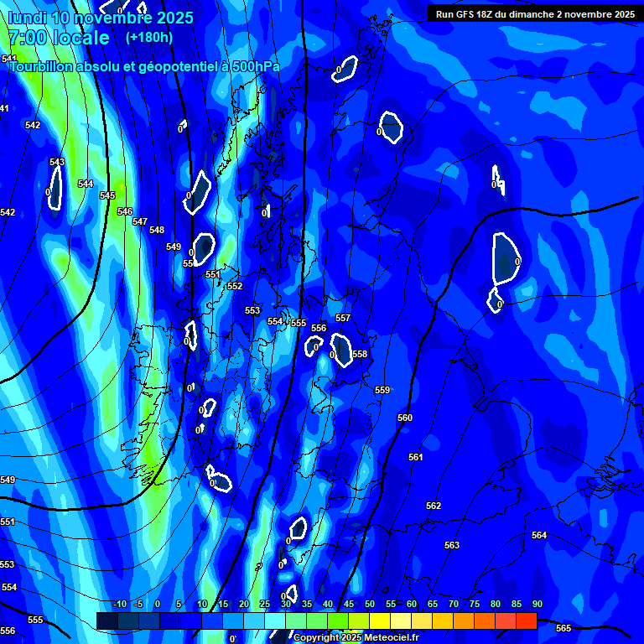Click the 543 contour label

click(57, 162)
